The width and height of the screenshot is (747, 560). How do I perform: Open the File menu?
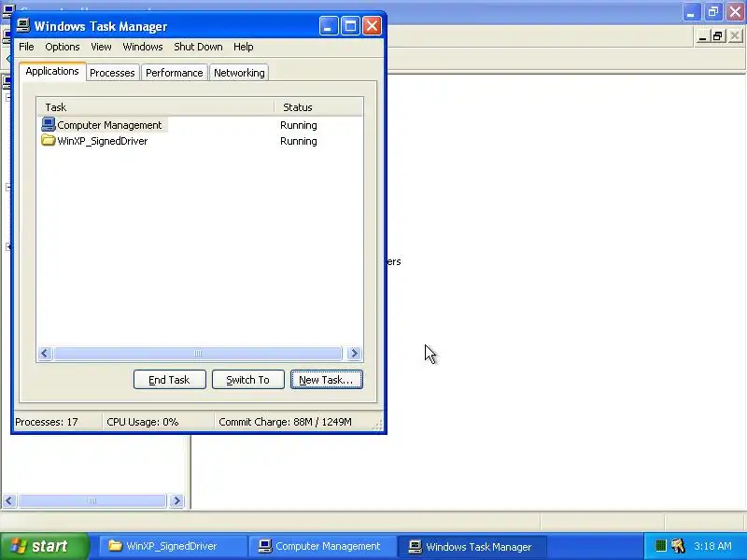(26, 47)
